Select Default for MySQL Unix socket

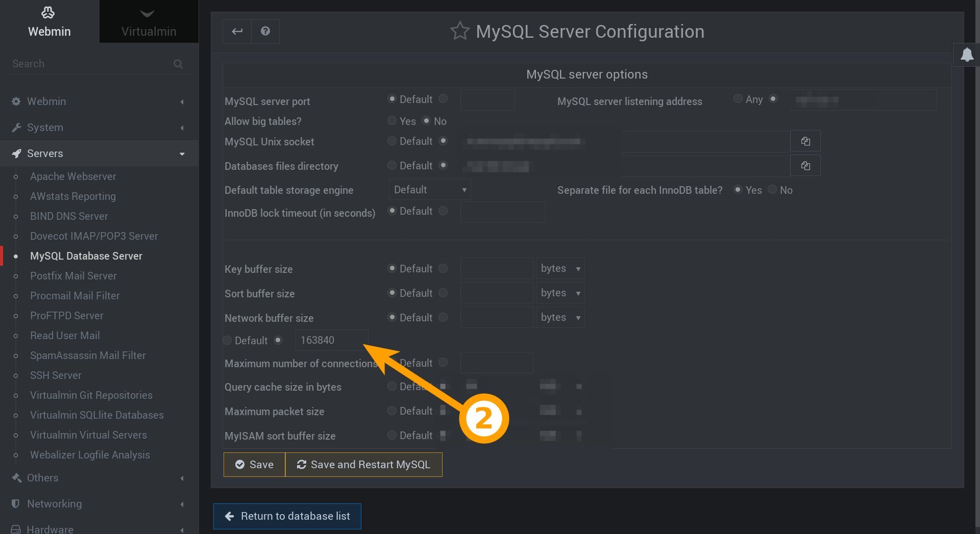click(392, 141)
